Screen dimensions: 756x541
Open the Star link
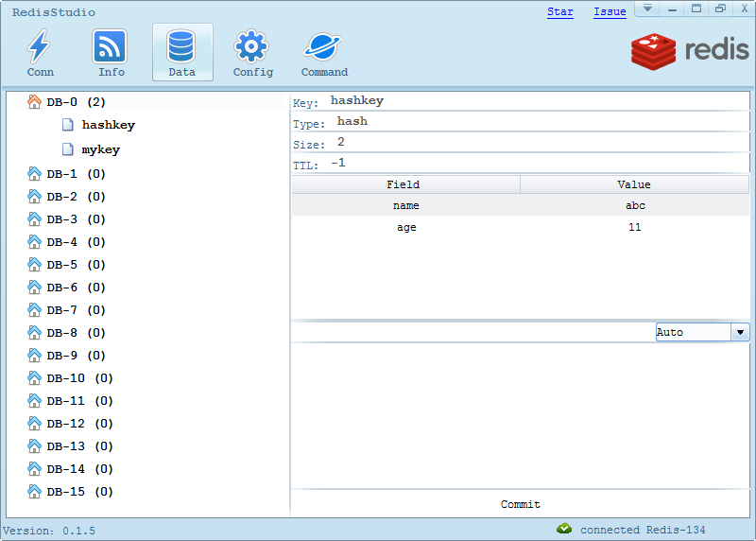click(x=560, y=11)
